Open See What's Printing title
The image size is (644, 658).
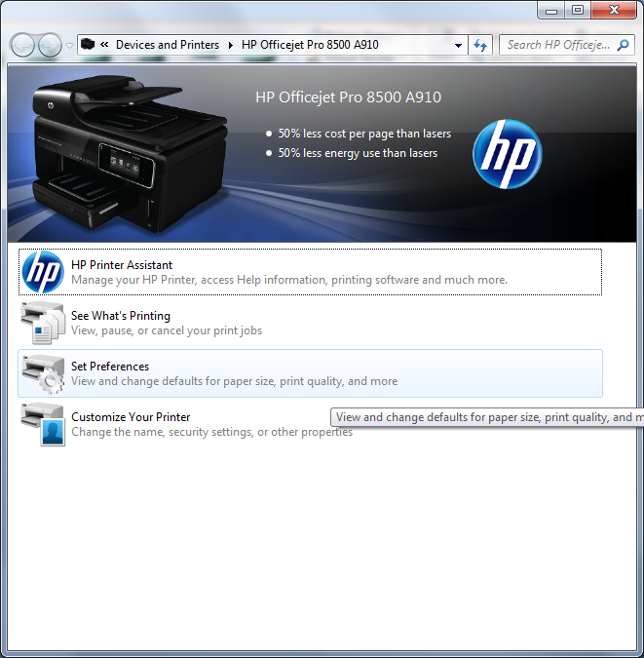[121, 316]
